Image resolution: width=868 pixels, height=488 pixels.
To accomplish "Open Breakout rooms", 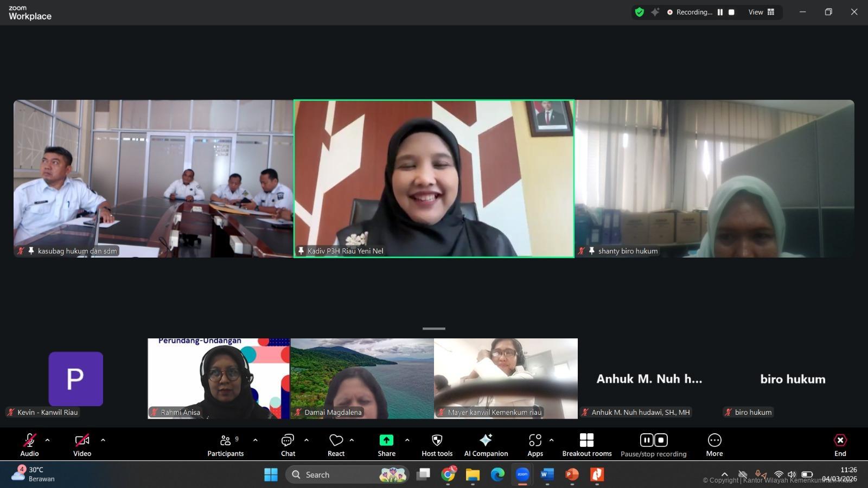I will [x=586, y=445].
